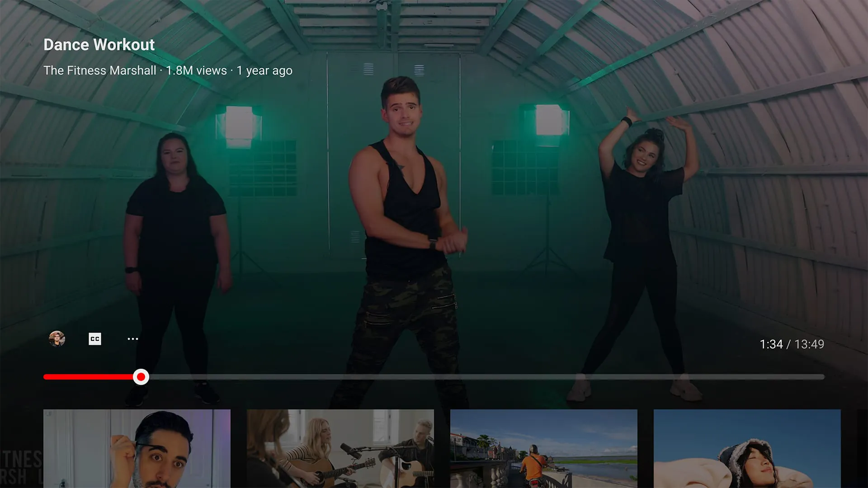Select the Dance Workout video title
The image size is (868, 488).
tap(99, 44)
